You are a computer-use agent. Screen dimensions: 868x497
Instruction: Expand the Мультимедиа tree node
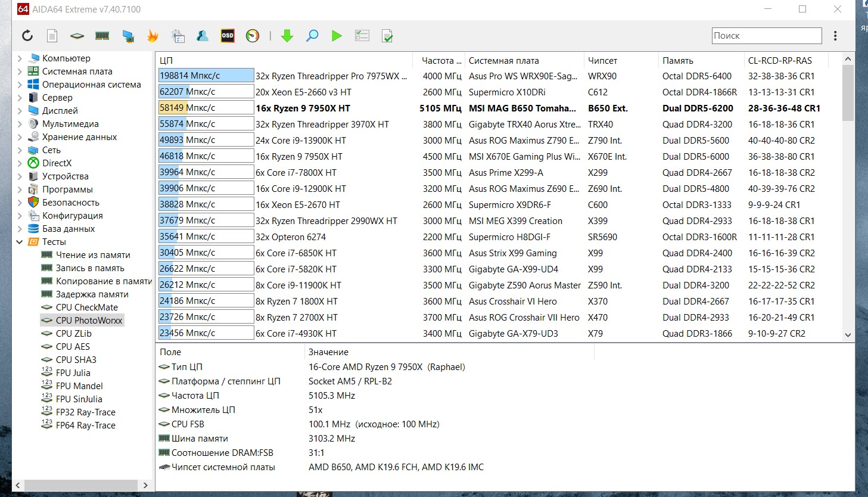click(20, 124)
